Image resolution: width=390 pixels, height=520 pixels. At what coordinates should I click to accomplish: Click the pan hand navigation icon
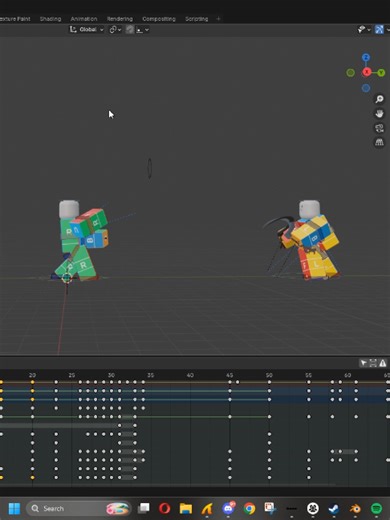379,114
